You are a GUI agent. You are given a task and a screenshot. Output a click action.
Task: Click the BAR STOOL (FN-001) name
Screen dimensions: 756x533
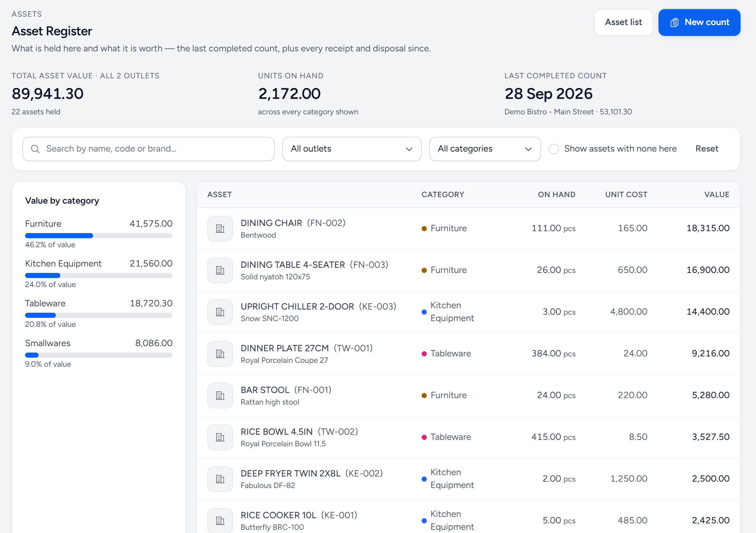(286, 390)
